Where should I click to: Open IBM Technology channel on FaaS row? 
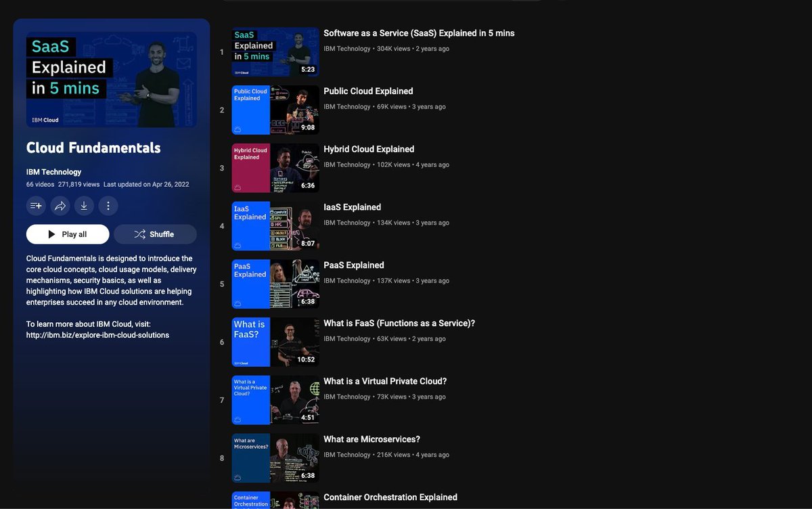[x=347, y=339]
